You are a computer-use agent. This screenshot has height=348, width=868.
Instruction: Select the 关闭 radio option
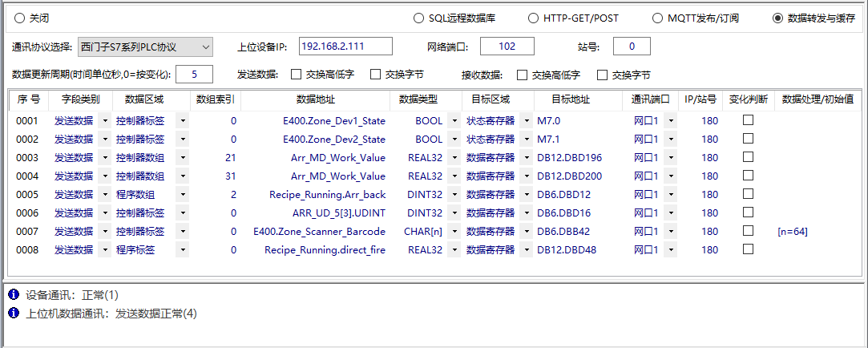click(19, 18)
